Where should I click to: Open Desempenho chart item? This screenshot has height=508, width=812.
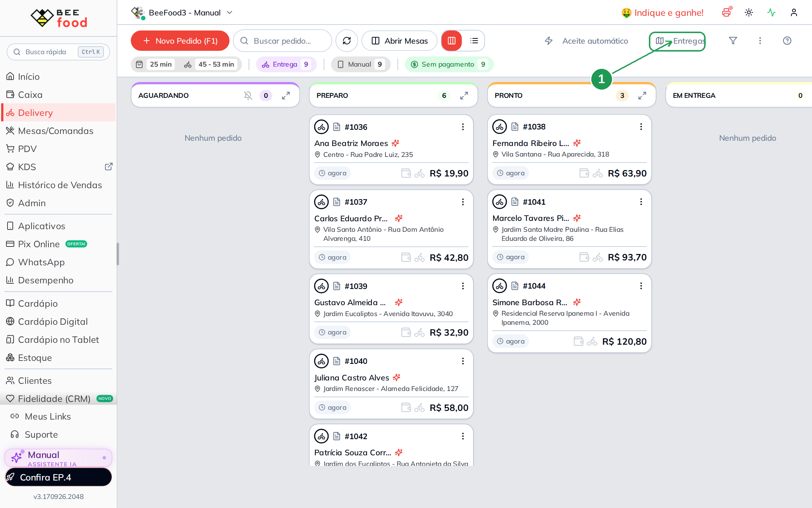point(58,280)
